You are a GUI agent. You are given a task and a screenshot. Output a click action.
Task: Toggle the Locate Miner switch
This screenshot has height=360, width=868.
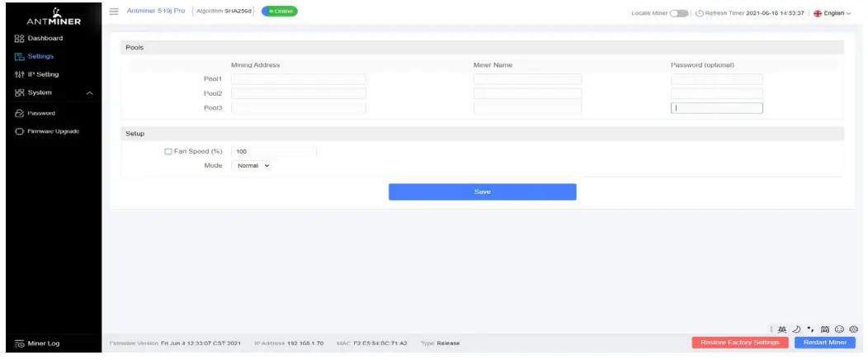click(679, 13)
